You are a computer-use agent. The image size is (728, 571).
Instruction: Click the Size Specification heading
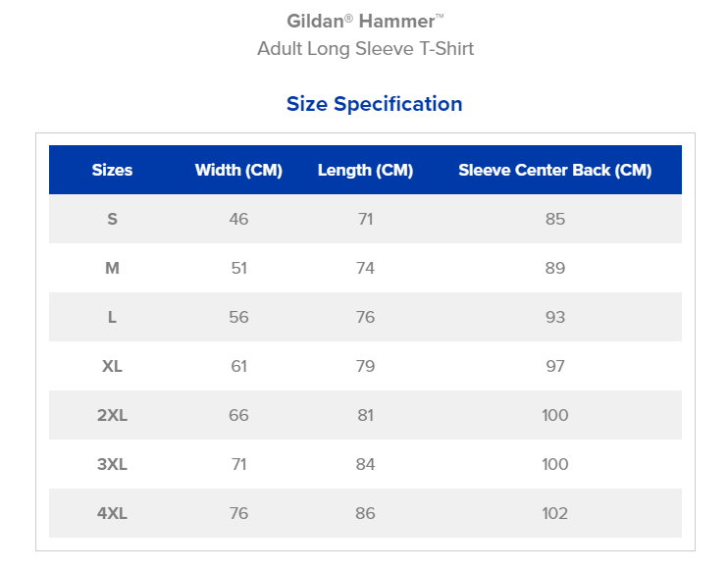374,104
